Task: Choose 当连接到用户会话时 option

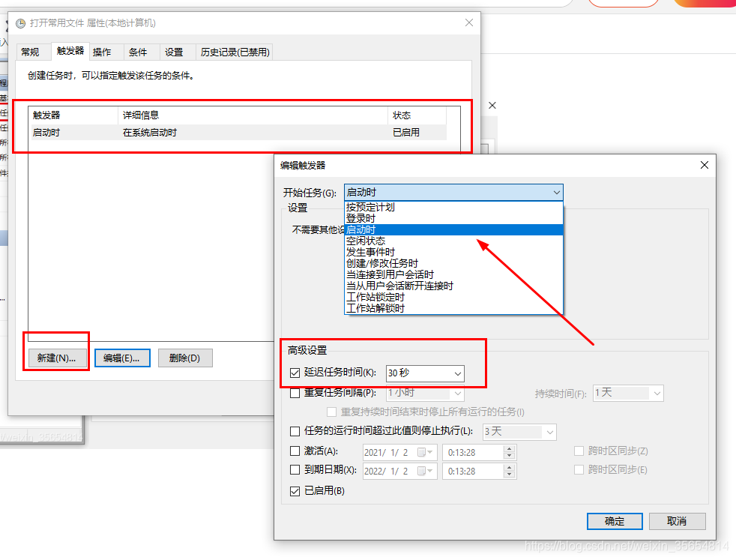Action: coord(453,274)
